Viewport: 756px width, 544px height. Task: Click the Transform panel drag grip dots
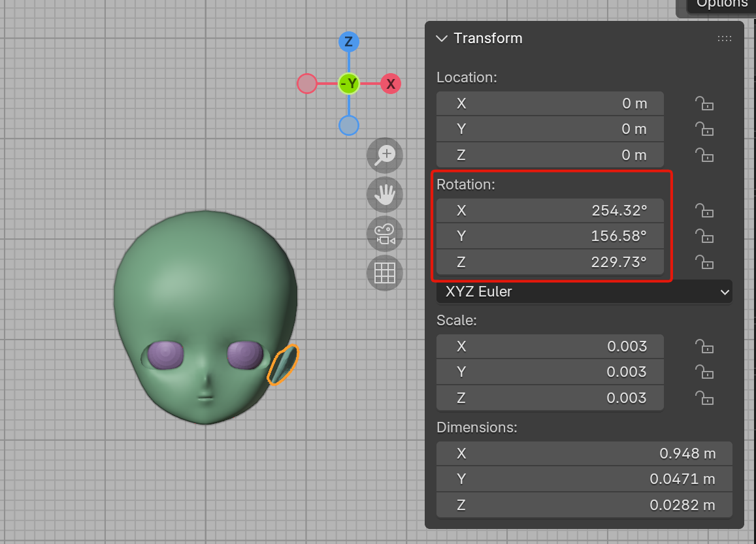725,39
